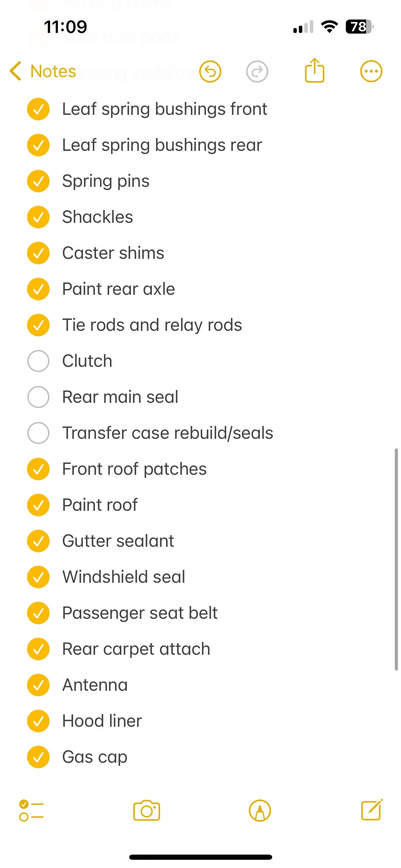This screenshot has height=868, width=401.
Task: Check off the Clutch item
Action: point(38,361)
